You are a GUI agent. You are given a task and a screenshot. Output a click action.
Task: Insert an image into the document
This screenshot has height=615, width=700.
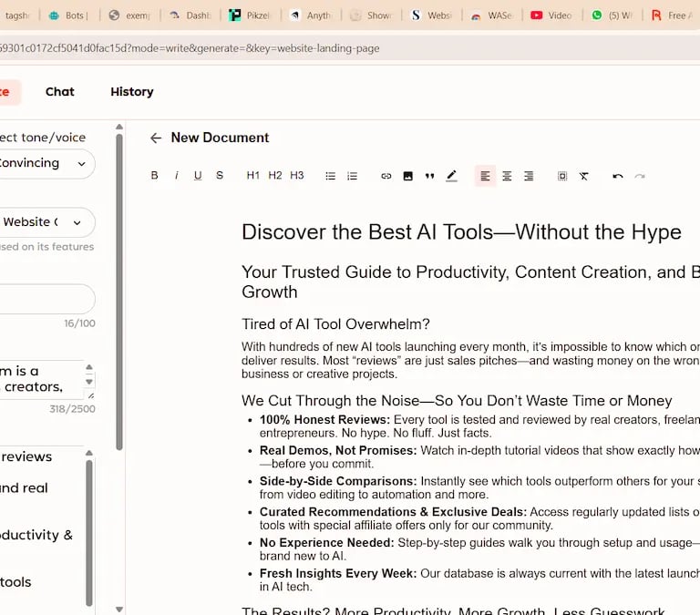[x=408, y=176]
